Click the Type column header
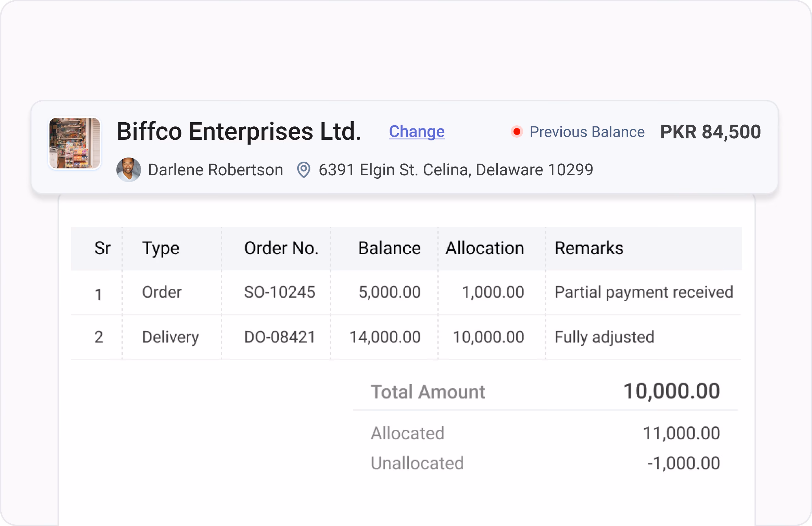This screenshot has width=812, height=526. pyautogui.click(x=161, y=249)
